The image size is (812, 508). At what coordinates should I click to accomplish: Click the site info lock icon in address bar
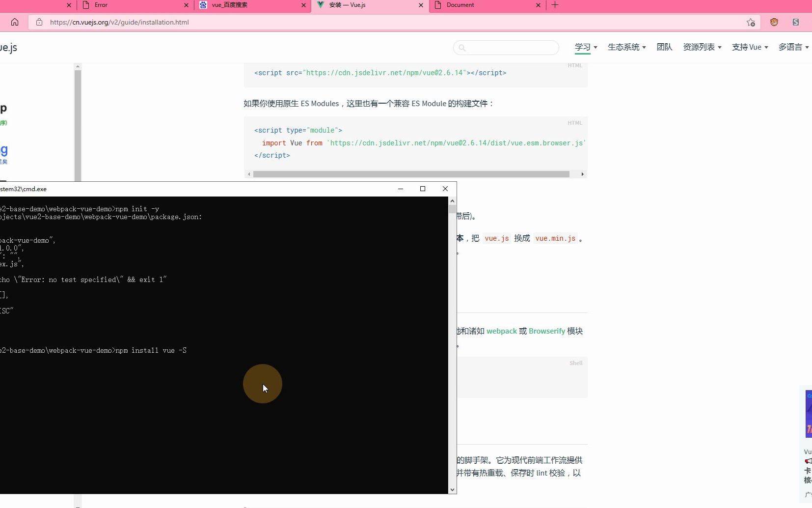click(x=39, y=22)
